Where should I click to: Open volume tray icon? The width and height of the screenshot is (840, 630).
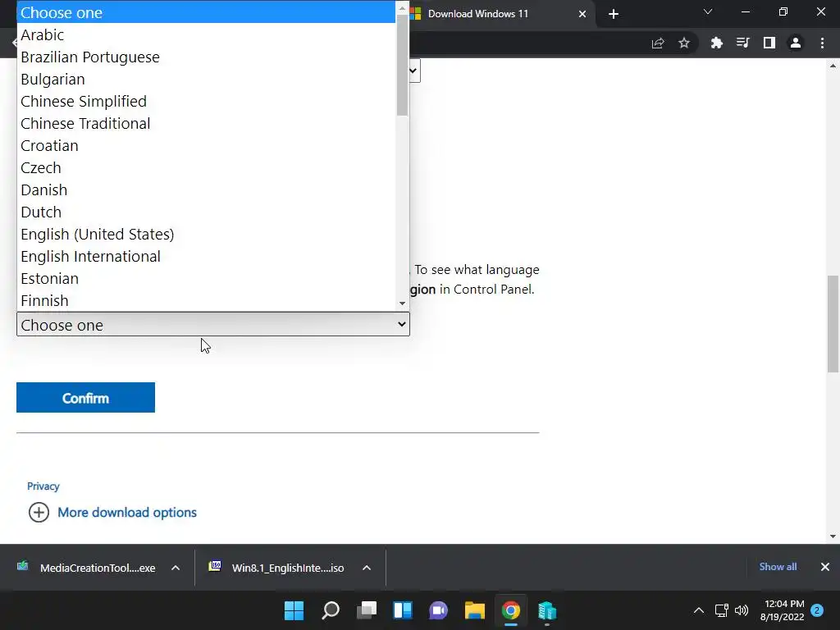(x=742, y=610)
